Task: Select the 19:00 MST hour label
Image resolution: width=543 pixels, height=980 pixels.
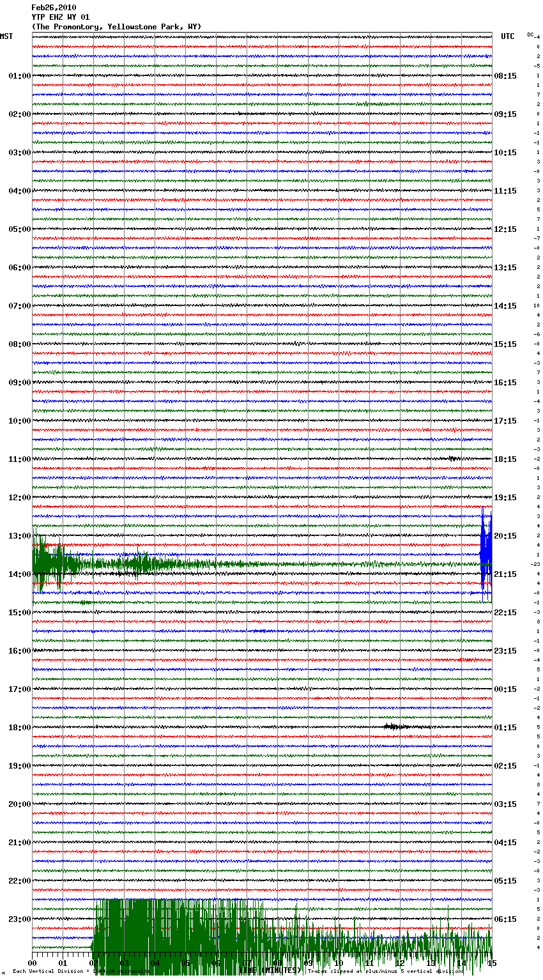Action: [20, 766]
